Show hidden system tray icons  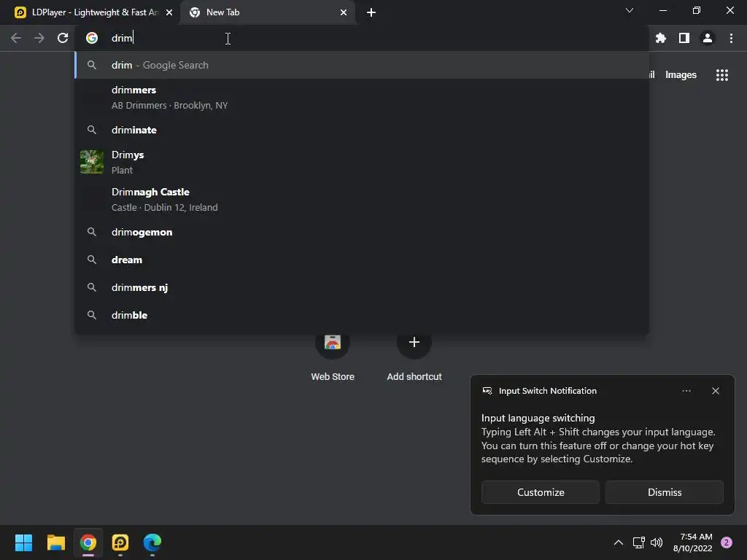pyautogui.click(x=619, y=542)
